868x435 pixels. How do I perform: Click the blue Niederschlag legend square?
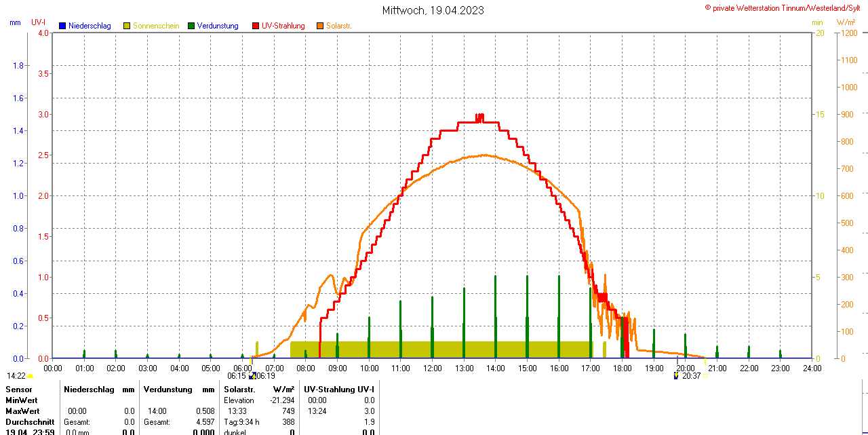coord(62,26)
